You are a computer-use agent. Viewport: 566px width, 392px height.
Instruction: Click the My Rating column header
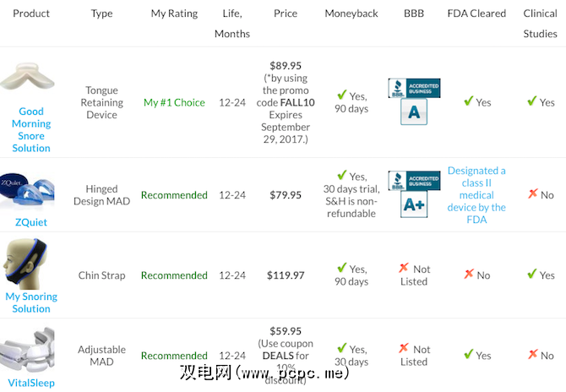174,14
